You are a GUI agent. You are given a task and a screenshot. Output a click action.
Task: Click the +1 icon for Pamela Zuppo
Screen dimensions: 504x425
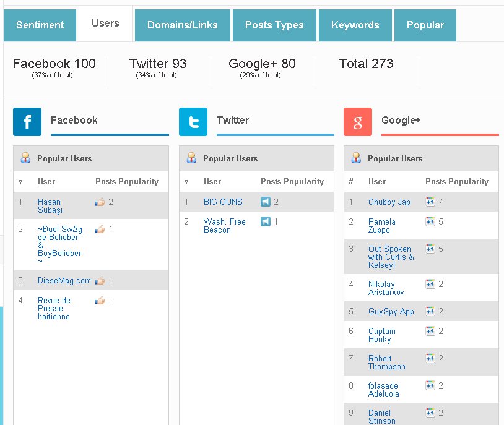click(x=430, y=221)
